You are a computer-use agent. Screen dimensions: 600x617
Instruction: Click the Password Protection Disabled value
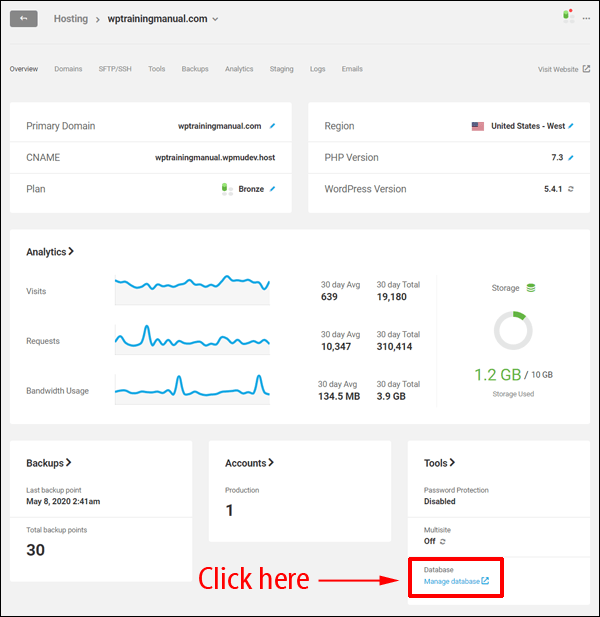tap(439, 501)
